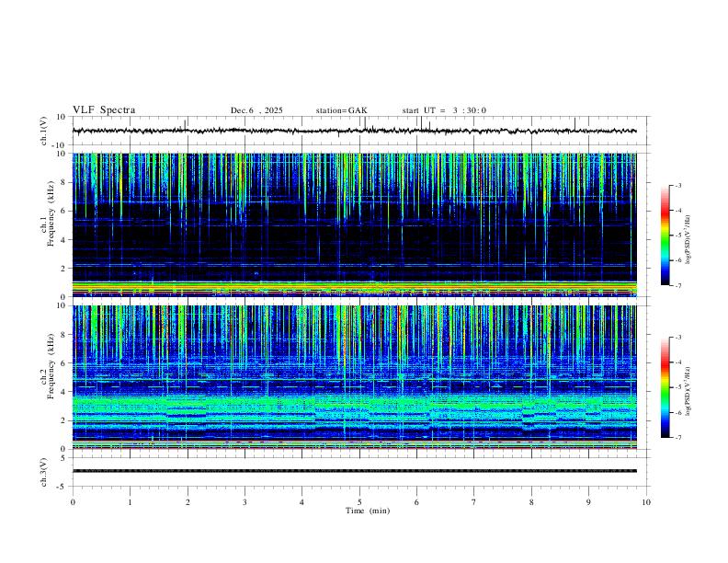Click the "Time (min)" axis label
The image size is (728, 563).
click(368, 511)
